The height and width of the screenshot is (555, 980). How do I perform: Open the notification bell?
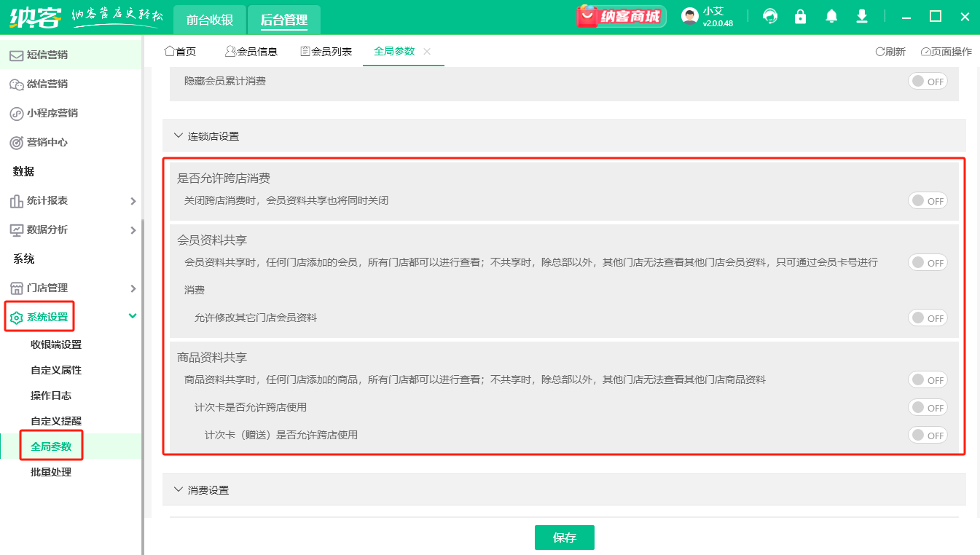point(831,15)
